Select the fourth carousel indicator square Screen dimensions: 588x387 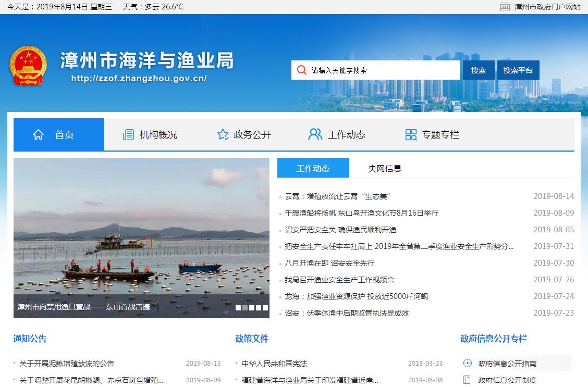click(259, 308)
